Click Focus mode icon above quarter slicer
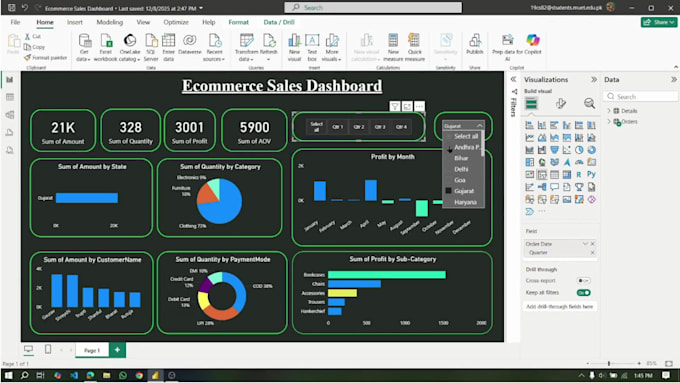Image resolution: width=680 pixels, height=383 pixels. click(407, 106)
